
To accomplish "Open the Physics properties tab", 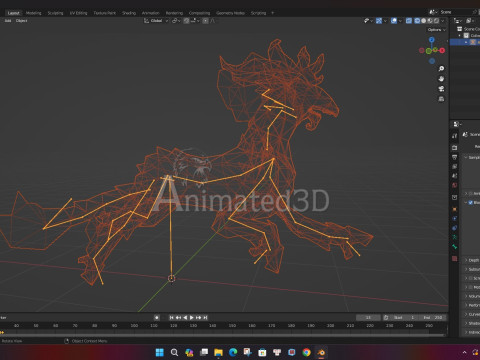I will point(454,218).
